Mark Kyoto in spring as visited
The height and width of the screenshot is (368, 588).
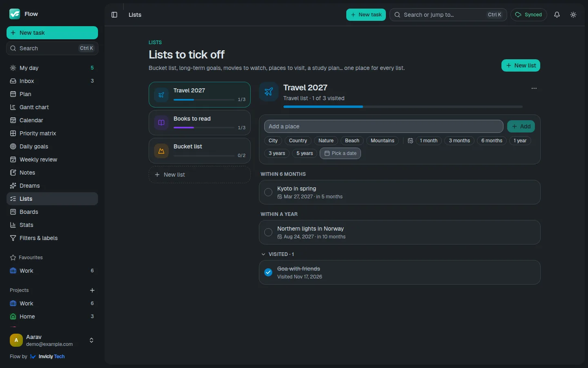[268, 192]
